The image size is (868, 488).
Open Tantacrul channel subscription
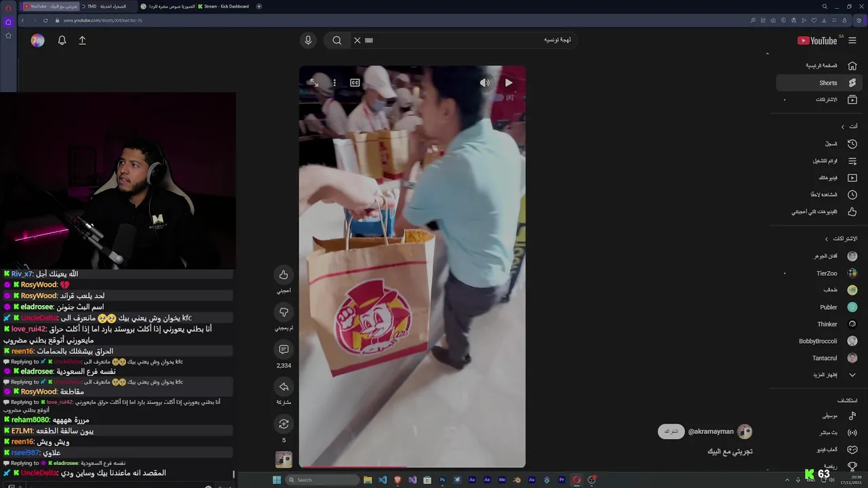tap(818, 358)
